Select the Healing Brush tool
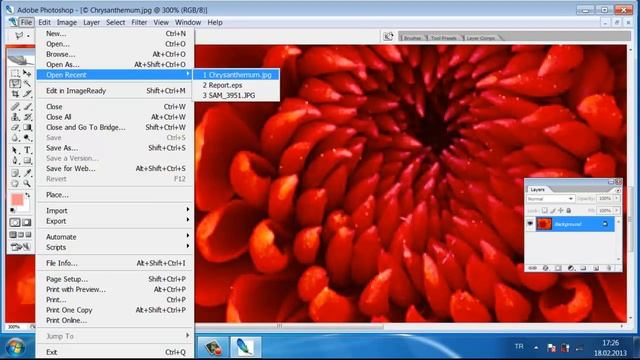 point(15,107)
